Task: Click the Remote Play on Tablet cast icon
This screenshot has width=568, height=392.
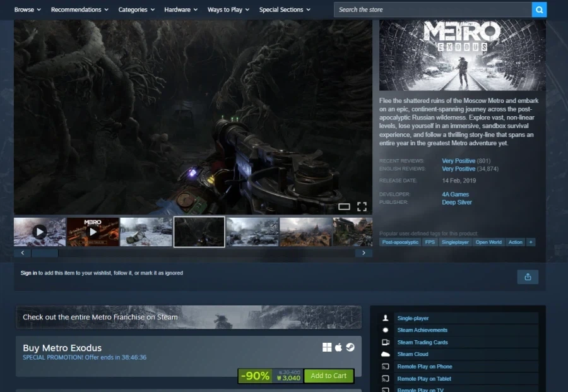Action: [x=386, y=379]
